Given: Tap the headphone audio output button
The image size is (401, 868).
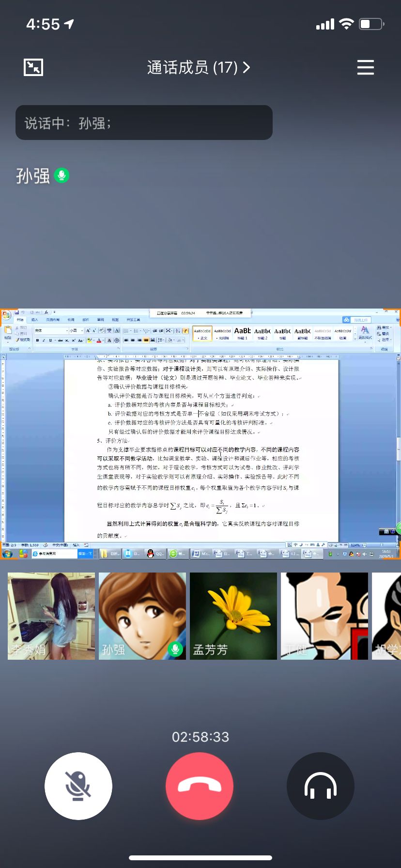Looking at the screenshot, I should coord(320,786).
